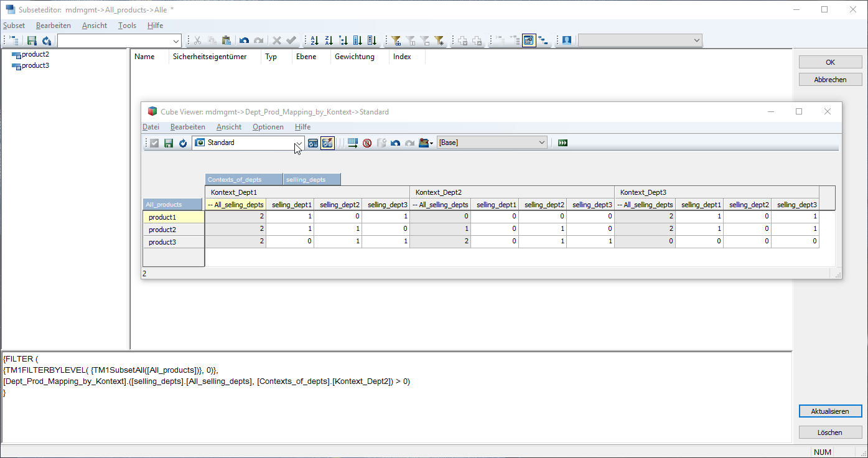Click the Abbrechen button
Image resolution: width=868 pixels, height=458 pixels.
coord(830,80)
